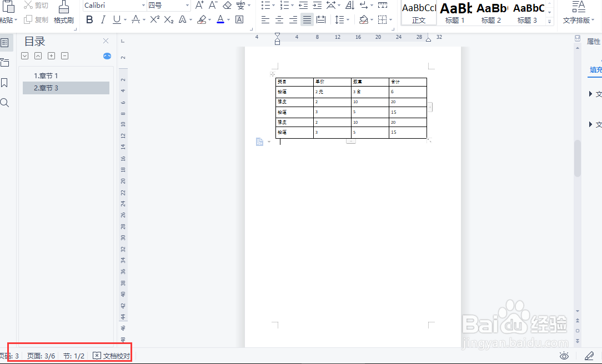Click the blue smart outline icon

pos(107,56)
